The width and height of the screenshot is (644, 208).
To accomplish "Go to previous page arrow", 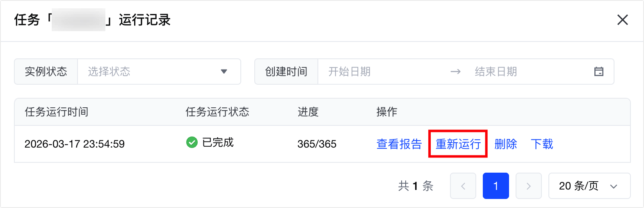I will click(463, 186).
